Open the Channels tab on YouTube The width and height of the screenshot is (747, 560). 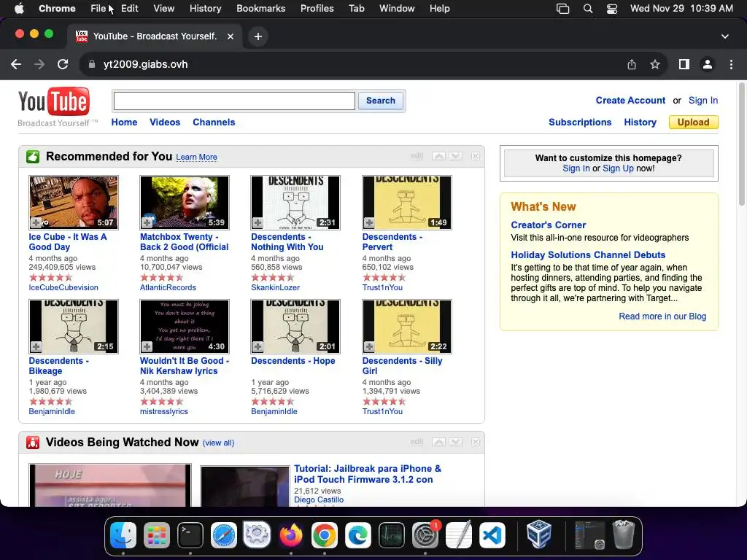point(214,122)
